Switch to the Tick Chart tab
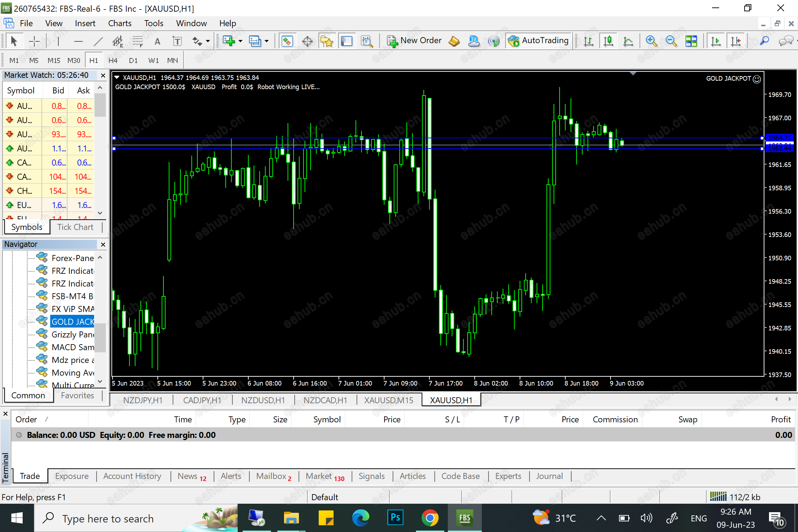This screenshot has width=798, height=532. (x=75, y=227)
